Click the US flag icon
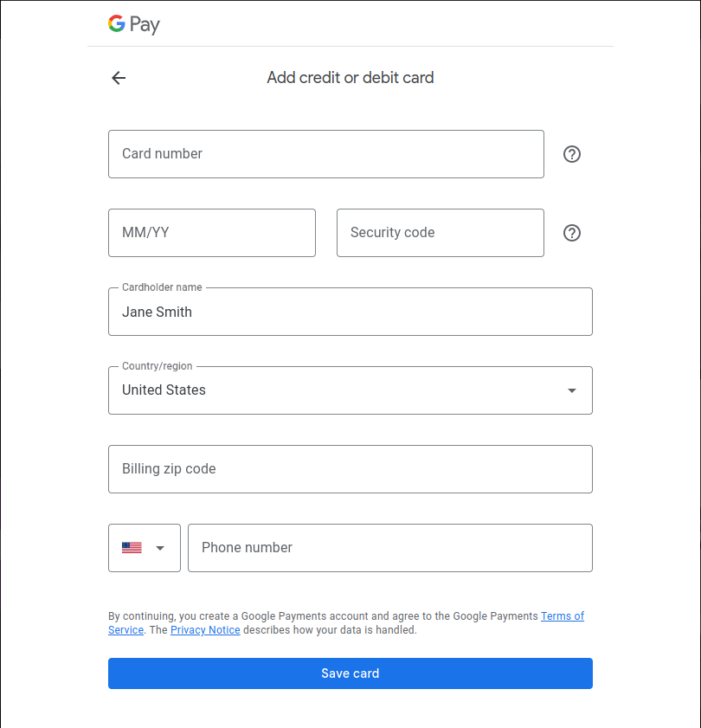701x728 pixels. pyautogui.click(x=132, y=547)
